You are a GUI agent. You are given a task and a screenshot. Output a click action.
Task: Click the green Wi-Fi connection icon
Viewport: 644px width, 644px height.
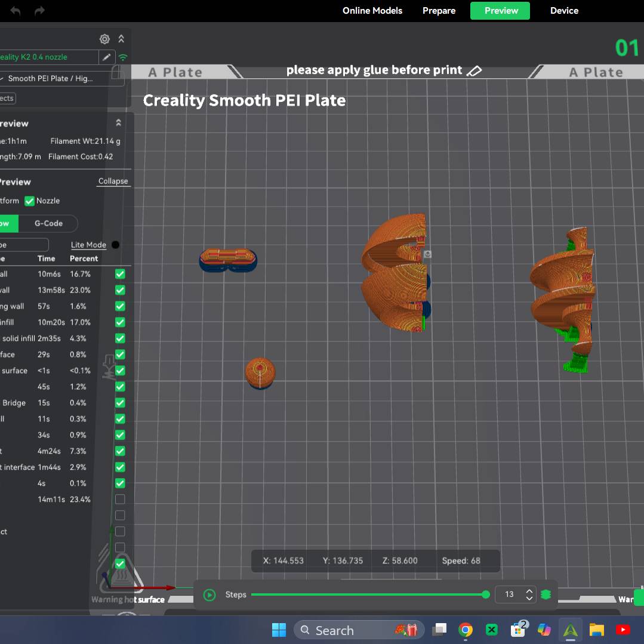tap(123, 58)
